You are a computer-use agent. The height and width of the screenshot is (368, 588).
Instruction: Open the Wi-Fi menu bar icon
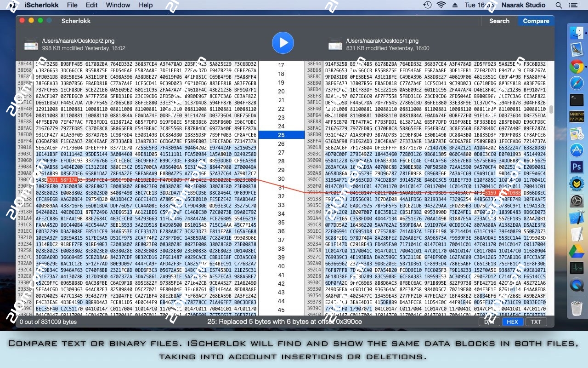441,5
